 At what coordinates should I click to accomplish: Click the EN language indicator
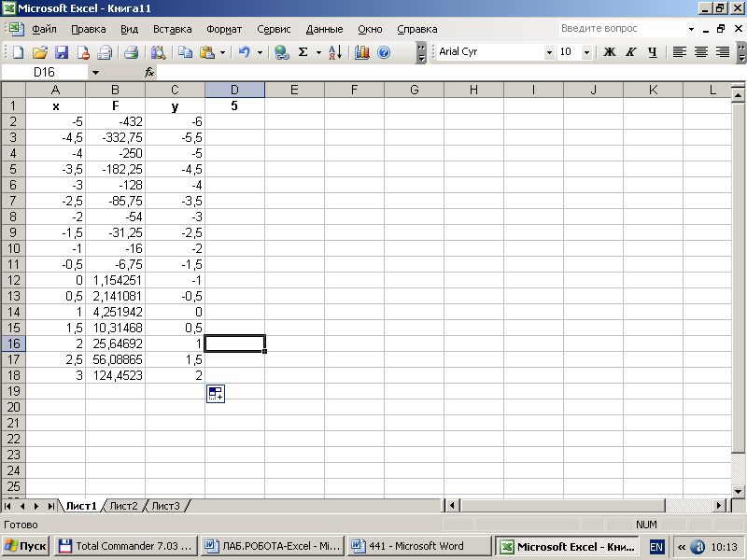pyautogui.click(x=656, y=547)
